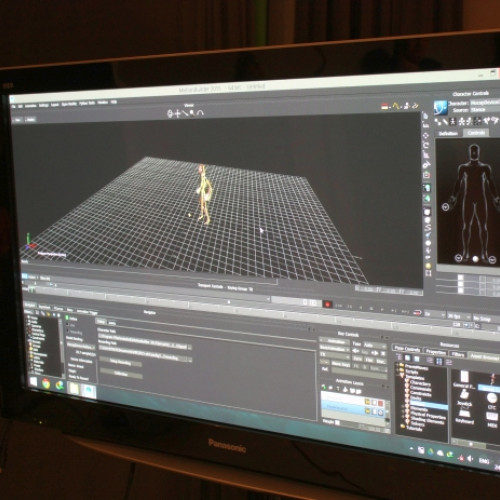Click the HumanIK character logo icon
The height and width of the screenshot is (500, 500).
(x=440, y=107)
